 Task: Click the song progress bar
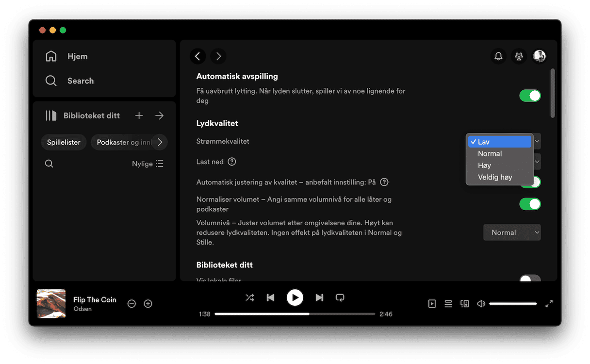(x=295, y=314)
